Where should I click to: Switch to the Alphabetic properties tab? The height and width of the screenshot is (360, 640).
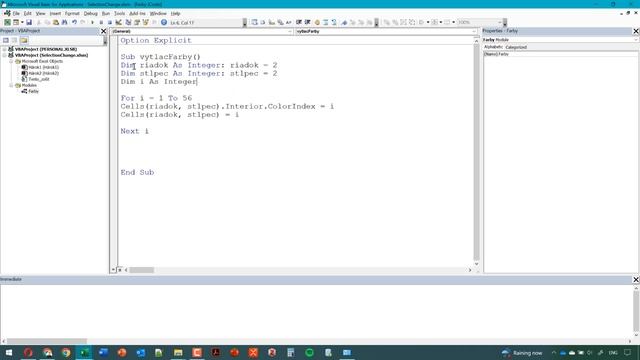click(493, 47)
